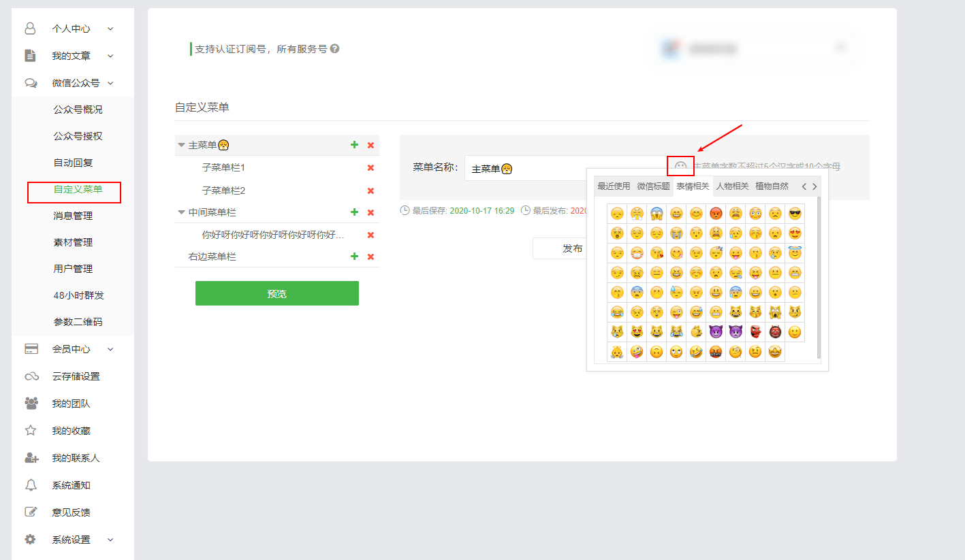Open 我的团队 in sidebar

point(71,403)
